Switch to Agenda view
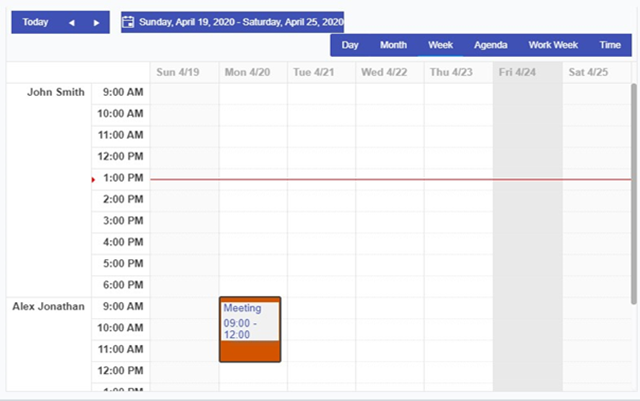This screenshot has width=640, height=401. pyautogui.click(x=491, y=45)
